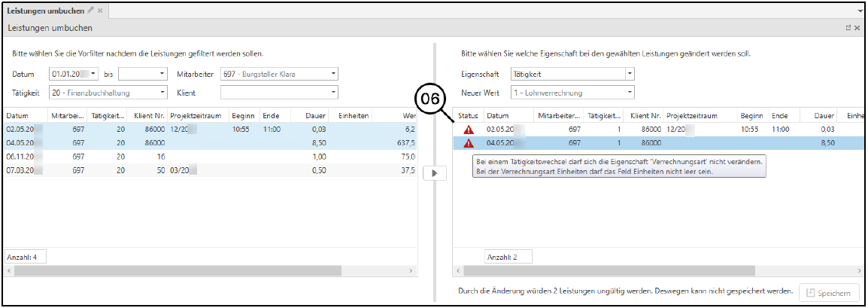Open the tab list arrow at top right
Image resolution: width=868 pixels, height=308 pixels.
[x=860, y=11]
